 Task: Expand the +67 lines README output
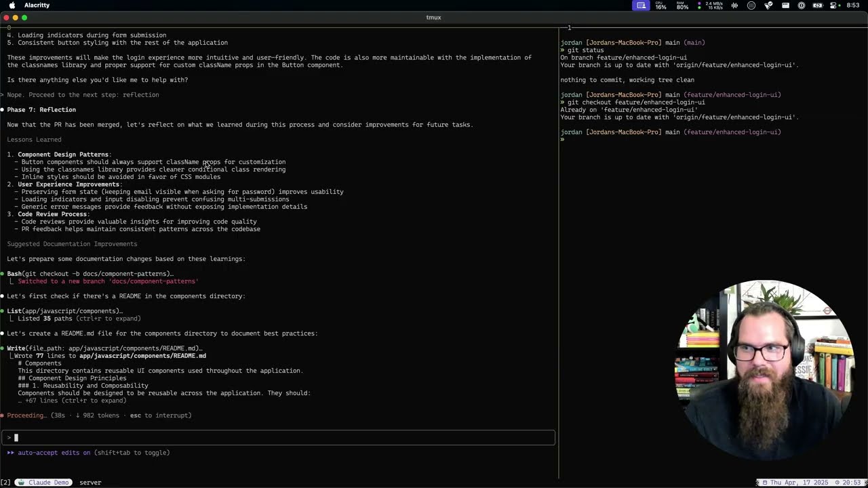[x=72, y=401]
